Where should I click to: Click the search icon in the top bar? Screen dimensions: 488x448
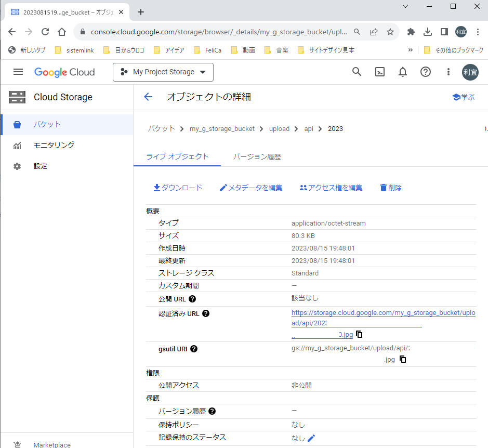click(x=357, y=72)
